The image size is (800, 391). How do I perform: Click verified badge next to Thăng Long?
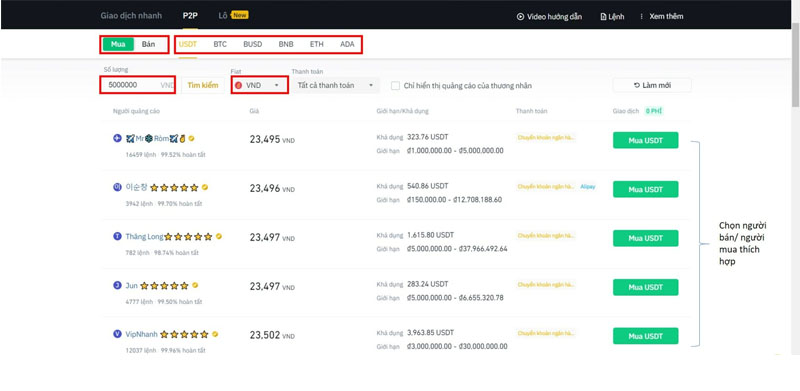[219, 236]
